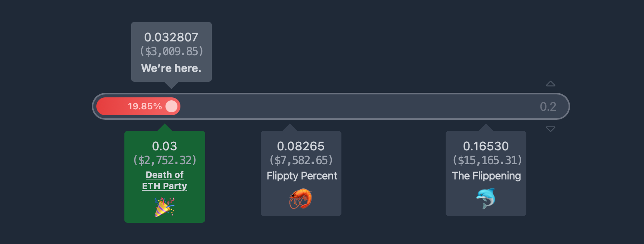
Task: Open the Death of ETH Party link
Action: [x=164, y=180]
